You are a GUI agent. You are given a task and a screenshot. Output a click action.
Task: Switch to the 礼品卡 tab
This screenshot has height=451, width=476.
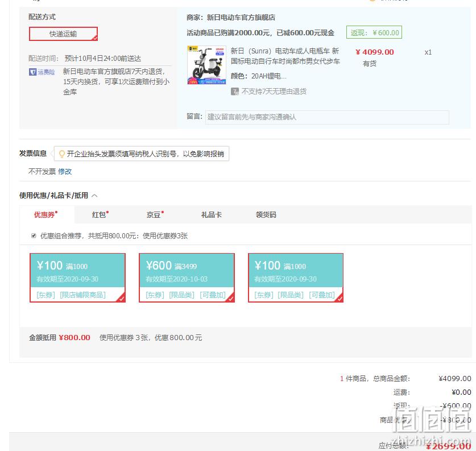click(x=212, y=214)
